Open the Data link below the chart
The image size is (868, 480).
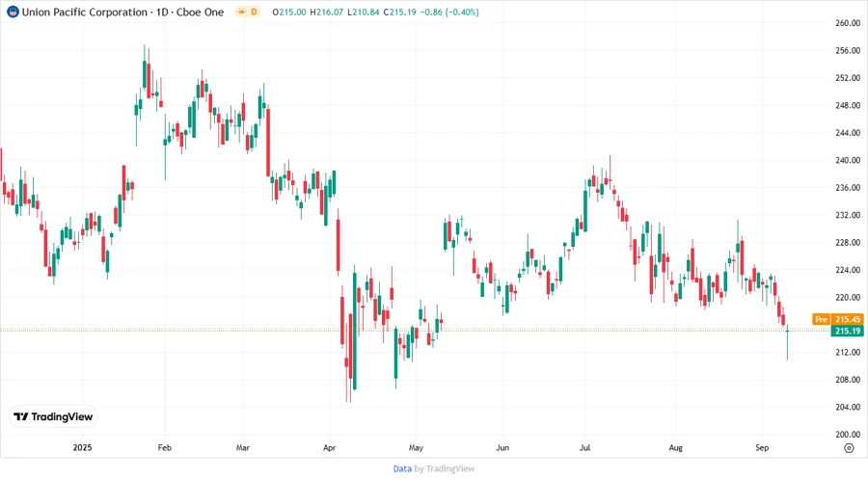tap(402, 469)
